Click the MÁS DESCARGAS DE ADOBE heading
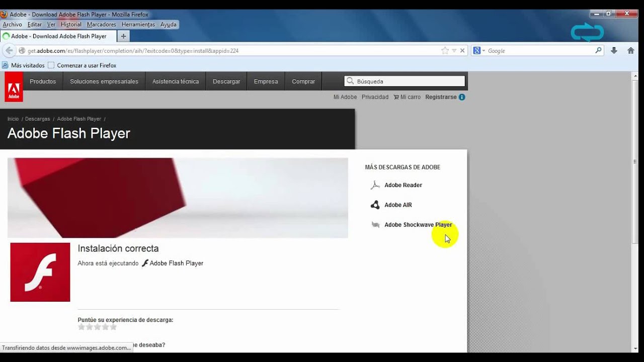The image size is (644, 362). (403, 167)
